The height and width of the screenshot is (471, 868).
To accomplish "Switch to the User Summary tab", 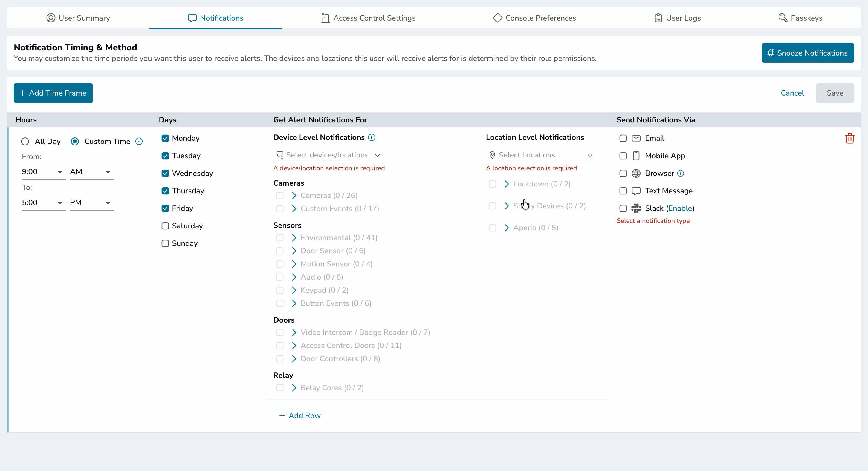I will 78,18.
